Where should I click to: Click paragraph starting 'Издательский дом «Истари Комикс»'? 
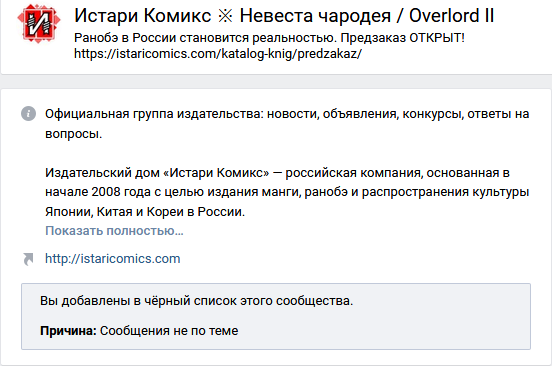287,192
